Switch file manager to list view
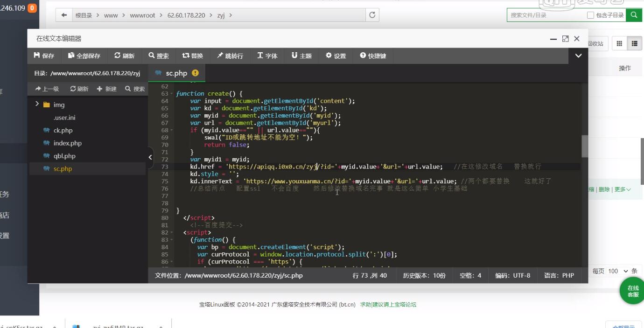Image resolution: width=644 pixels, height=328 pixels. [634, 43]
